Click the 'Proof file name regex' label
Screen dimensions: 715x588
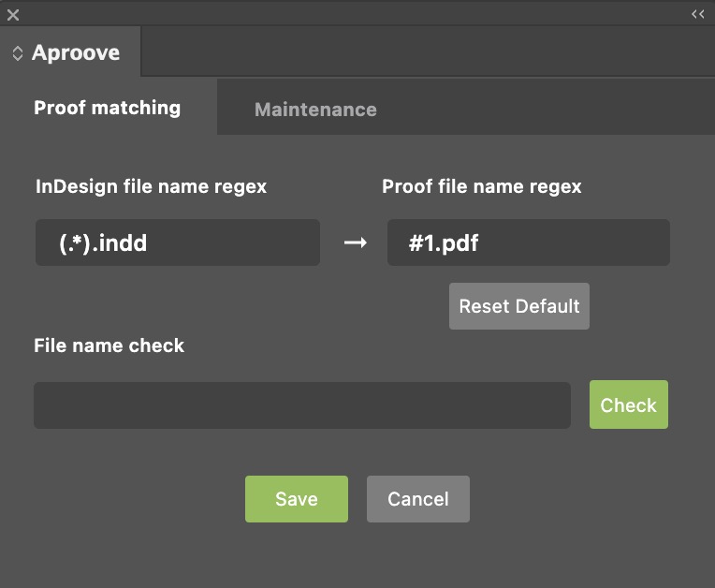click(482, 186)
